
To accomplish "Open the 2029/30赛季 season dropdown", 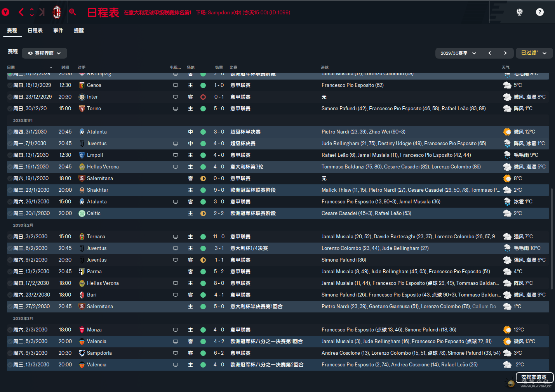I will pos(458,53).
